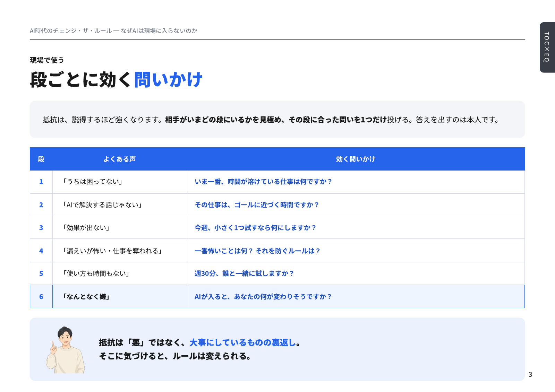Image resolution: width=555 pixels, height=392 pixels.
Task: Click the line 'そこに気づけると、ルールは変えられる。'
Action: coord(175,356)
